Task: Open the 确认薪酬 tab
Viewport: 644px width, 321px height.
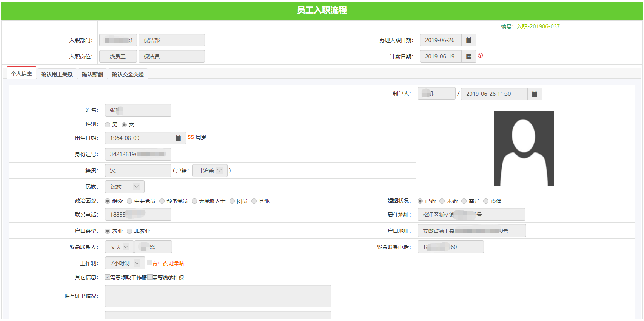Action: tap(92, 74)
